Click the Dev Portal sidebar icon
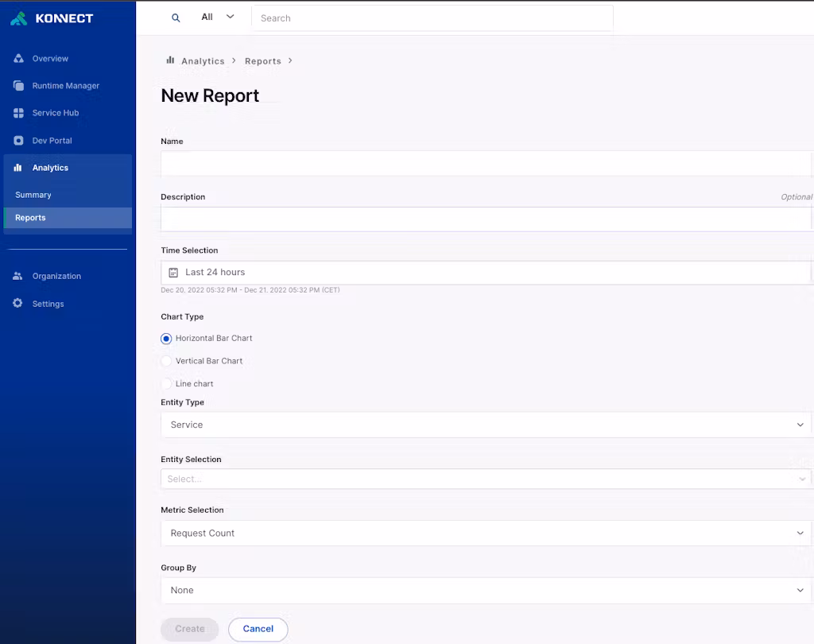Viewport: 814px width, 644px height. [18, 141]
